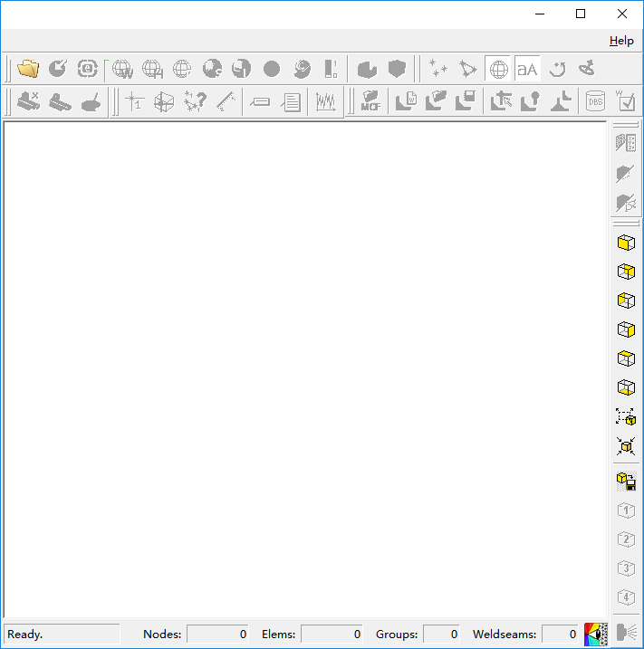The width and height of the screenshot is (644, 649).
Task: Click the fit-to-view cube with arrows
Action: coord(626,446)
